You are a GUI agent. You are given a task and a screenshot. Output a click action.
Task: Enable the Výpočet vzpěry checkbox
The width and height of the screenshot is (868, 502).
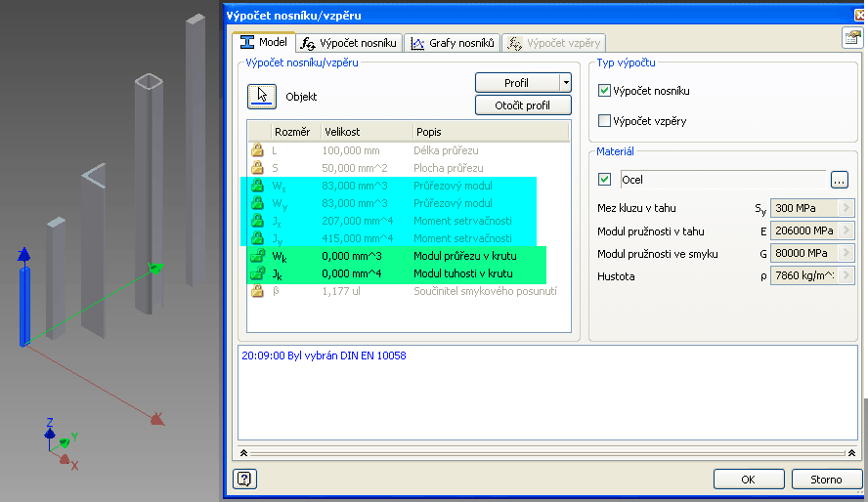604,121
